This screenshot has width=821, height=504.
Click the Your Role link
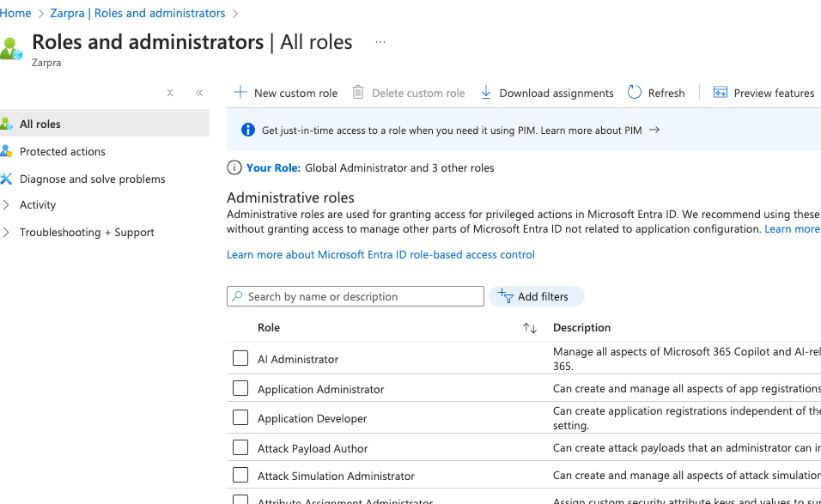tap(273, 168)
